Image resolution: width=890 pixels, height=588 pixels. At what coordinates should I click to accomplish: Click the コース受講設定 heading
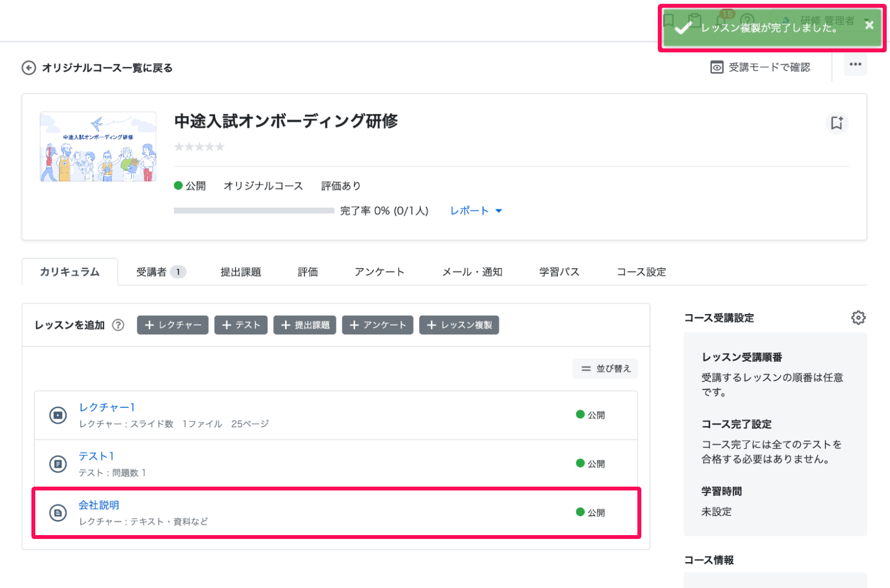click(x=719, y=317)
